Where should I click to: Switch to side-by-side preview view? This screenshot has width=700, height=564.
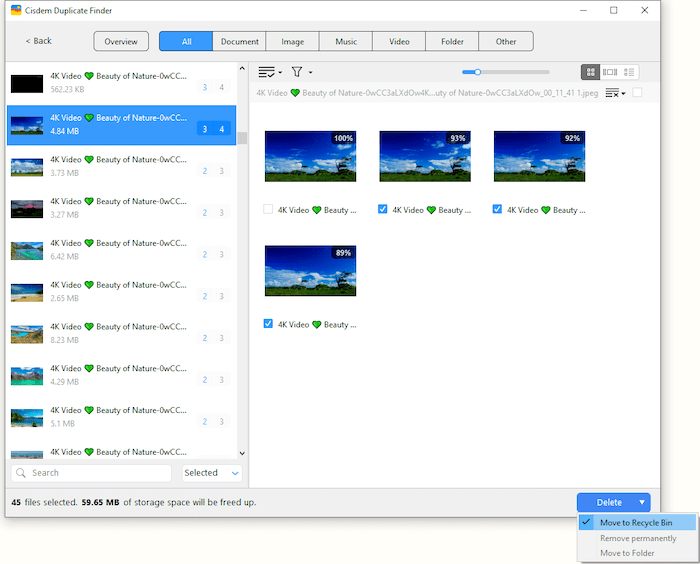(610, 72)
